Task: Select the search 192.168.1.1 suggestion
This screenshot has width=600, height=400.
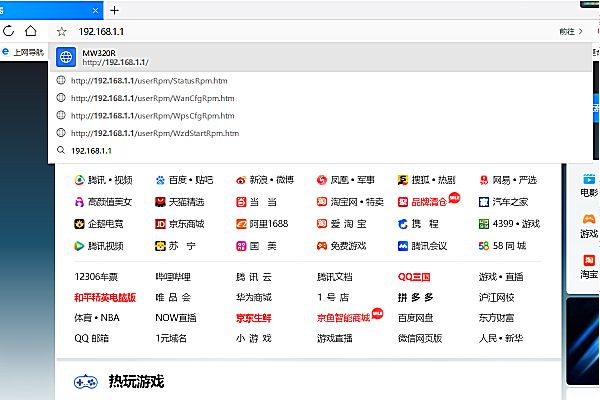Action: coord(320,150)
